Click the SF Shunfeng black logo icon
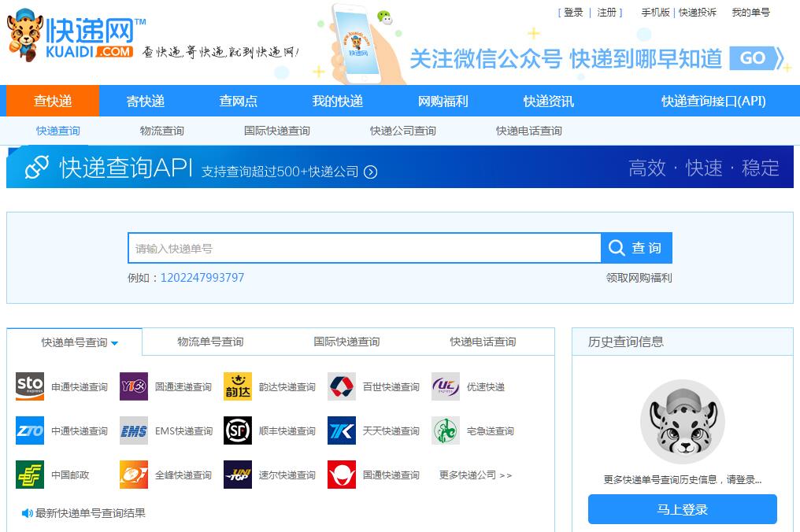Image resolution: width=800 pixels, height=532 pixels. tap(238, 430)
